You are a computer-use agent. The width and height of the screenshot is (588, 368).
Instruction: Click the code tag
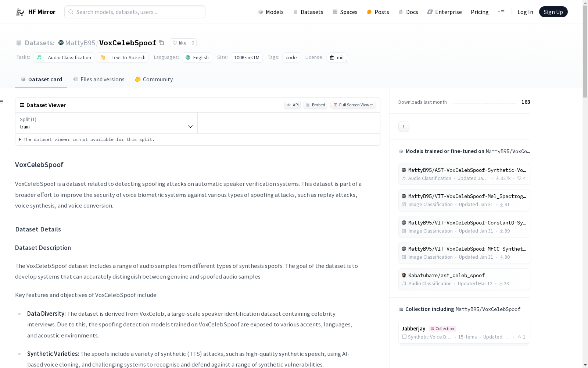(291, 57)
